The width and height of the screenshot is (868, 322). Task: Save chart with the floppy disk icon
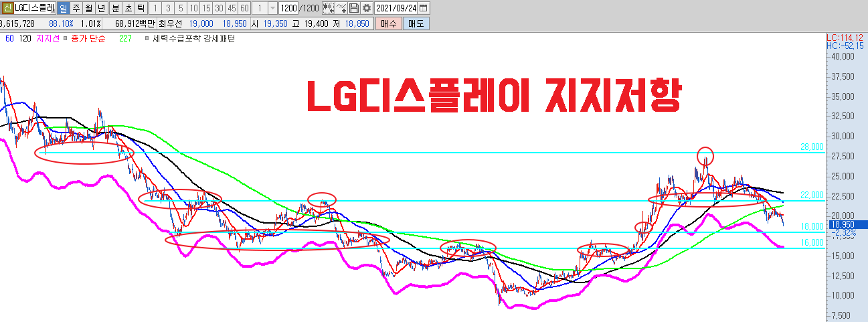[354, 9]
